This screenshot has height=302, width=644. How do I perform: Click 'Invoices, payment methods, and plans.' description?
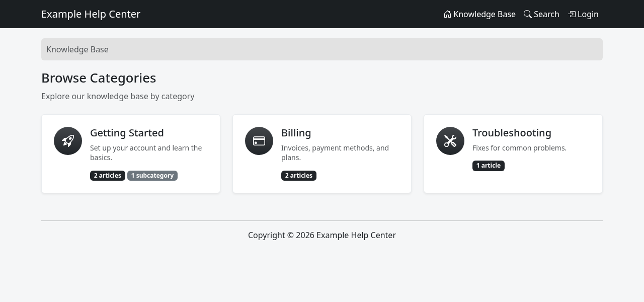335,153
